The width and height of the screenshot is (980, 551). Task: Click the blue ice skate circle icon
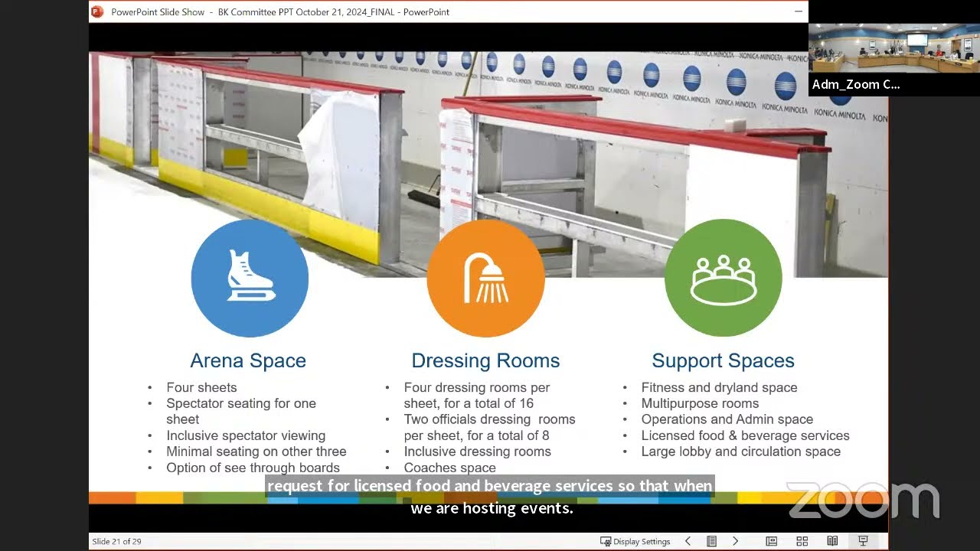(x=250, y=278)
